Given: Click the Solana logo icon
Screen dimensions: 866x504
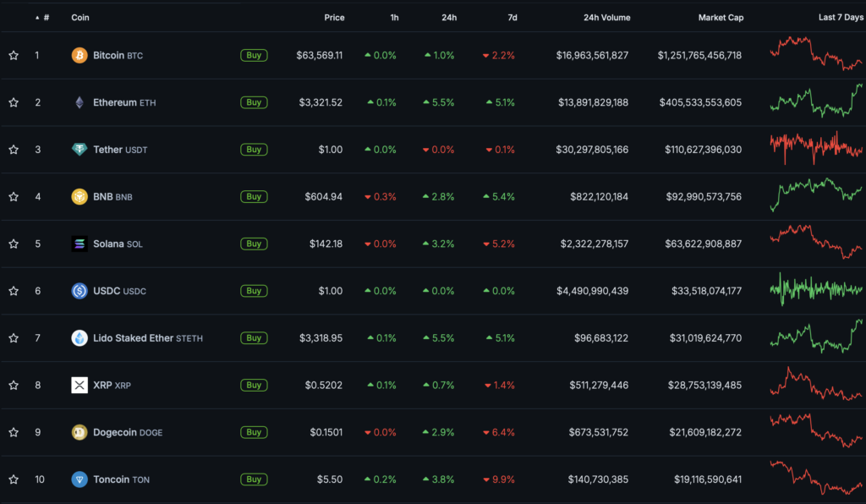Looking at the screenshot, I should pyautogui.click(x=79, y=244).
